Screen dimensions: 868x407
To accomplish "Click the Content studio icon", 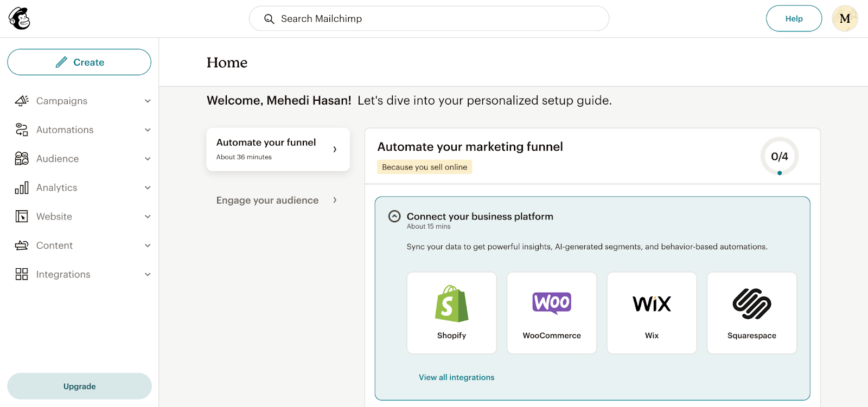I will coord(22,246).
